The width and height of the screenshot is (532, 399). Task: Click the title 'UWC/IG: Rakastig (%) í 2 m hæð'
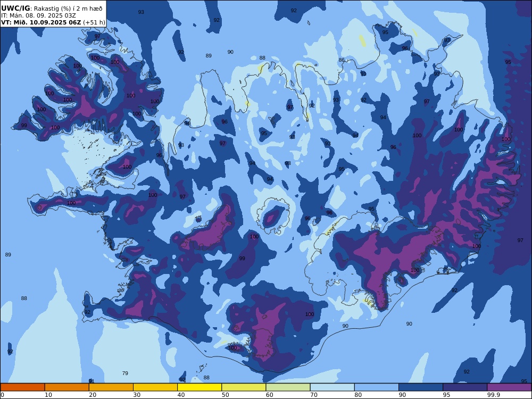tap(51, 9)
